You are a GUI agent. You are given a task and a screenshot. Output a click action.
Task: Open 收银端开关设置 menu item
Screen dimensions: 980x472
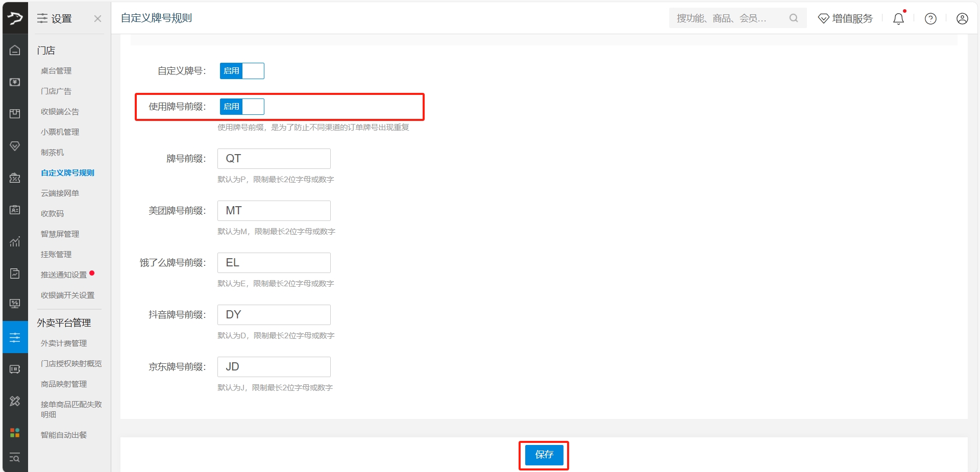[67, 295]
